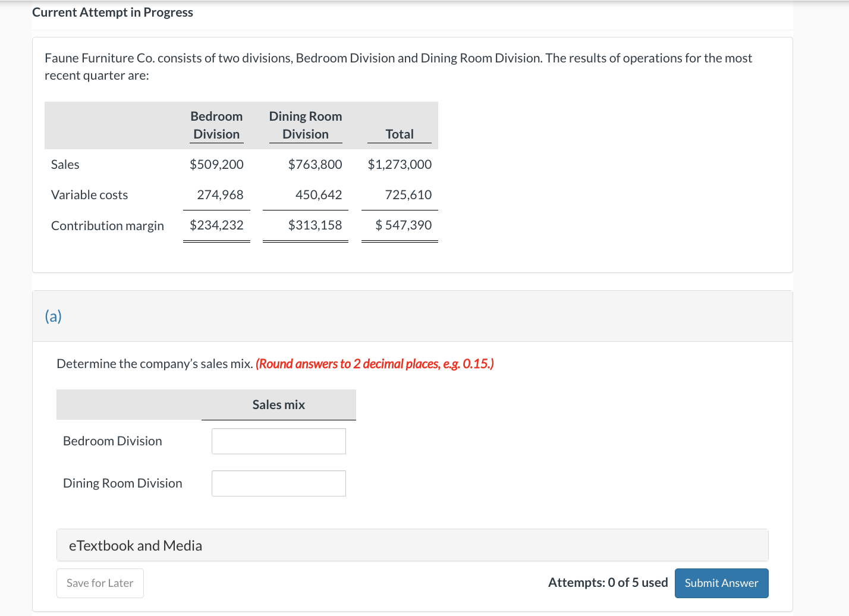Select Dining Room Division sales value $763,800

[x=315, y=165]
